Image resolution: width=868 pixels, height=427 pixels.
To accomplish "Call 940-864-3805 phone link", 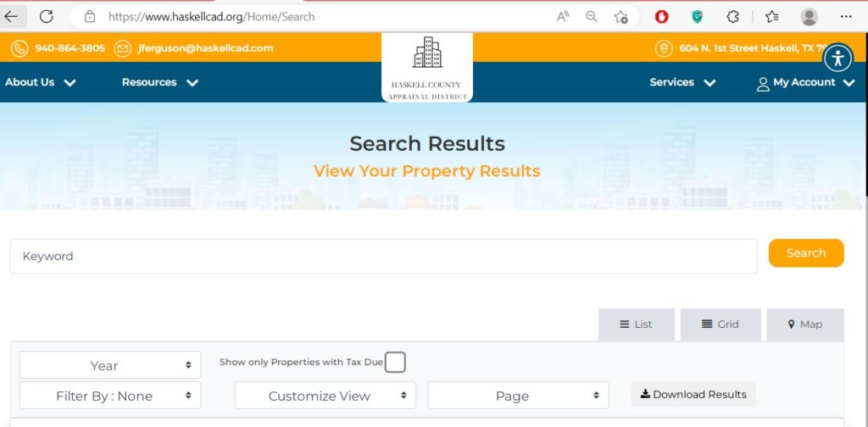I will 70,48.
